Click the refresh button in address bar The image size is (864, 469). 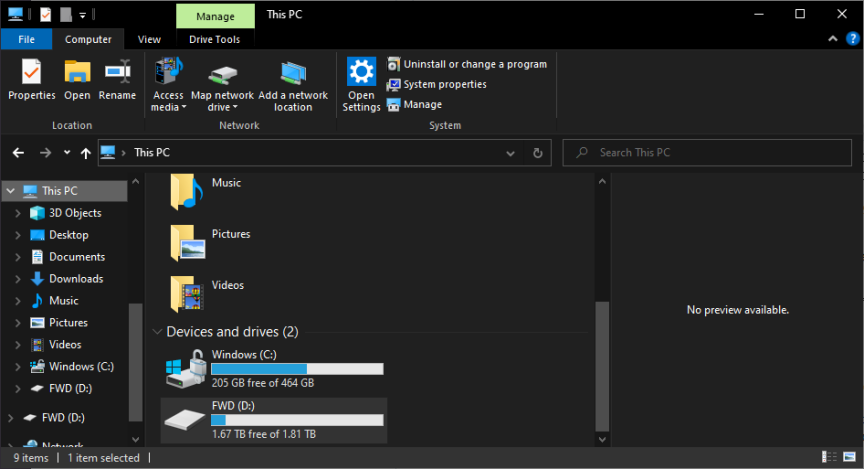(x=538, y=153)
